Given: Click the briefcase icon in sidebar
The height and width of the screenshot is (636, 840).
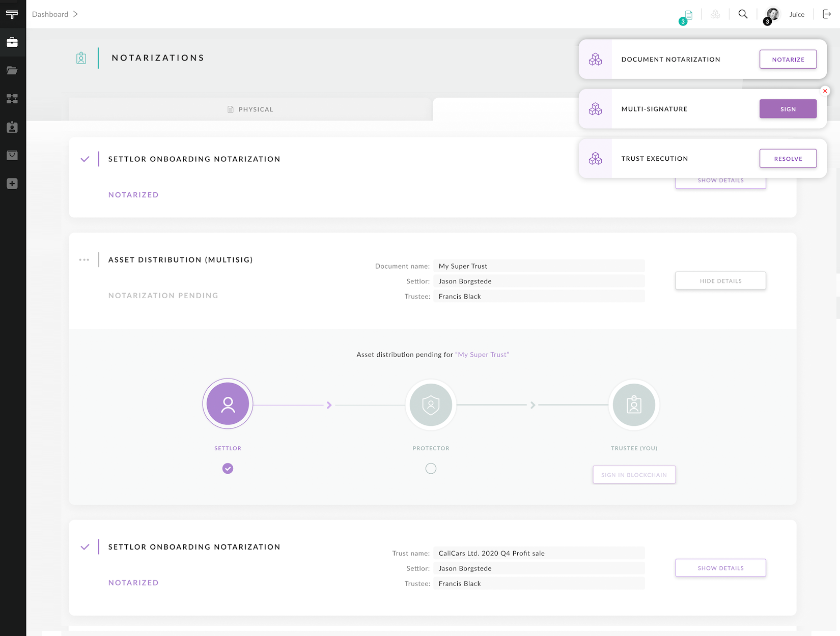Looking at the screenshot, I should pyautogui.click(x=12, y=42).
